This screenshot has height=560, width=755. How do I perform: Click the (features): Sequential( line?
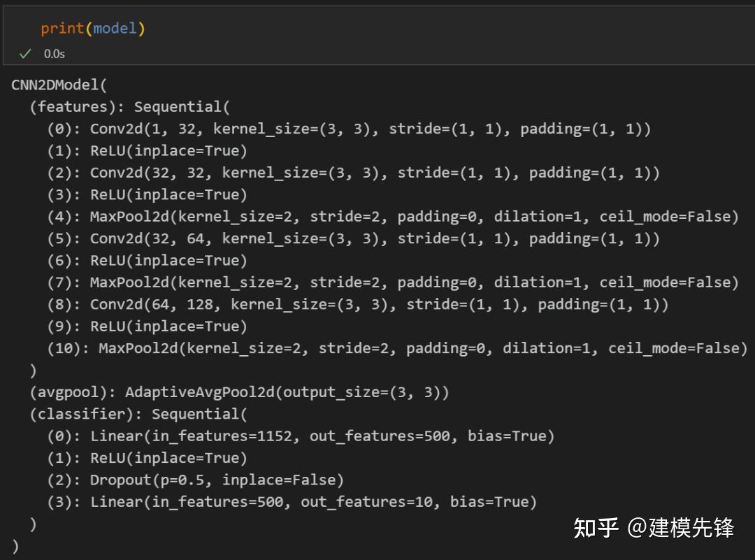pos(129,106)
